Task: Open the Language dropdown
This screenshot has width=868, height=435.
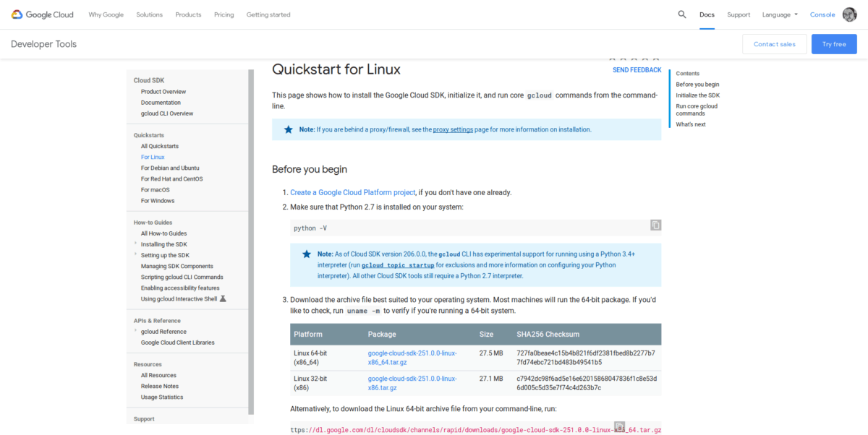Action: (780, 14)
